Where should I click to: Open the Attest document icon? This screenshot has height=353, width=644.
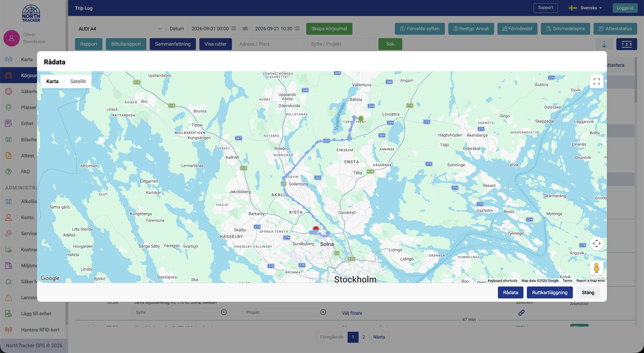click(9, 156)
